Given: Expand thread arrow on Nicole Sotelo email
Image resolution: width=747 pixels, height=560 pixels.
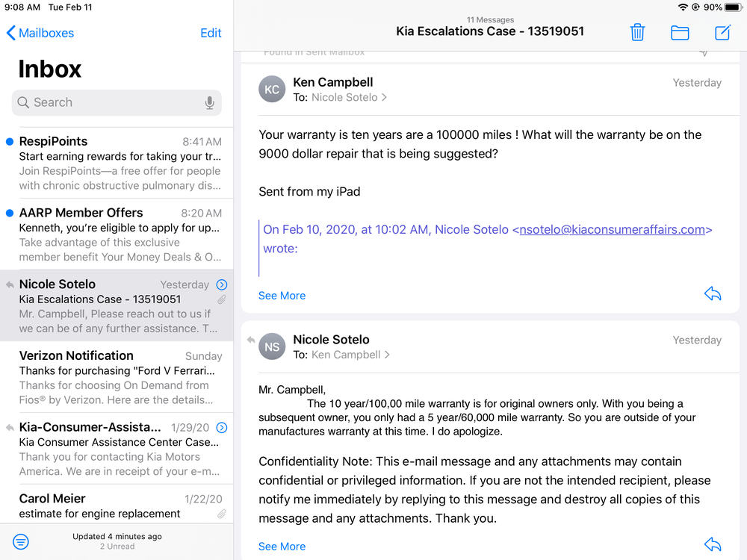Looking at the screenshot, I should 221,284.
